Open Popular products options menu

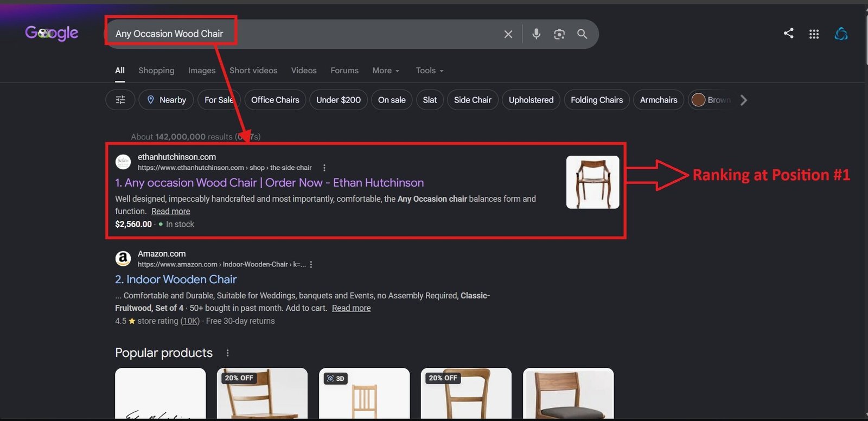[227, 353]
